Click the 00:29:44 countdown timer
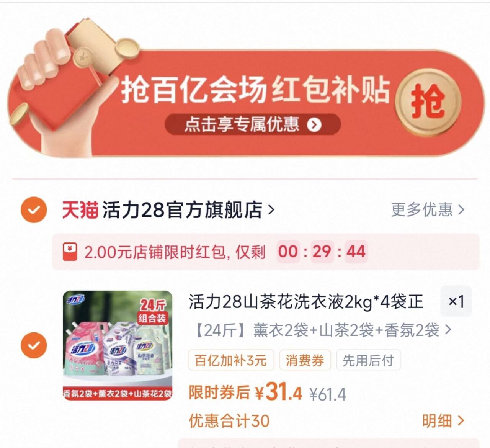The height and width of the screenshot is (448, 490). point(322,252)
